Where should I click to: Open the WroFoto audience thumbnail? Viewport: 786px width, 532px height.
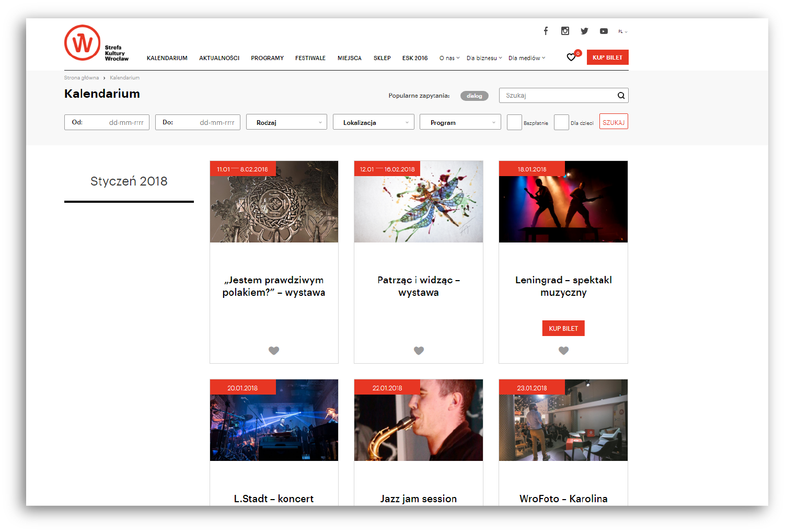point(563,420)
